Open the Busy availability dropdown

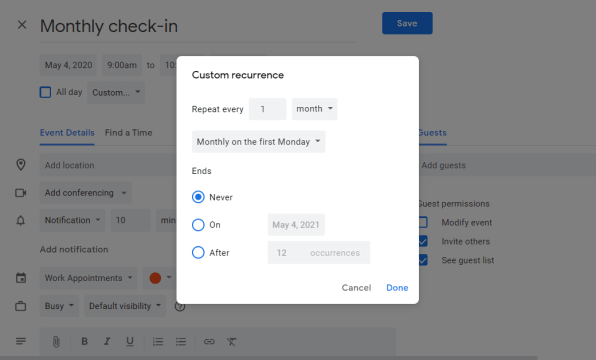click(59, 306)
